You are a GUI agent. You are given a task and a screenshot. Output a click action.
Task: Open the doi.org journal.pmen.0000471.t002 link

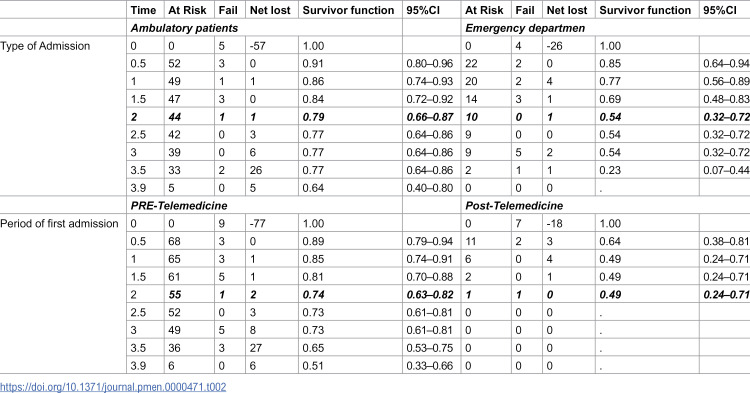pyautogui.click(x=113, y=386)
